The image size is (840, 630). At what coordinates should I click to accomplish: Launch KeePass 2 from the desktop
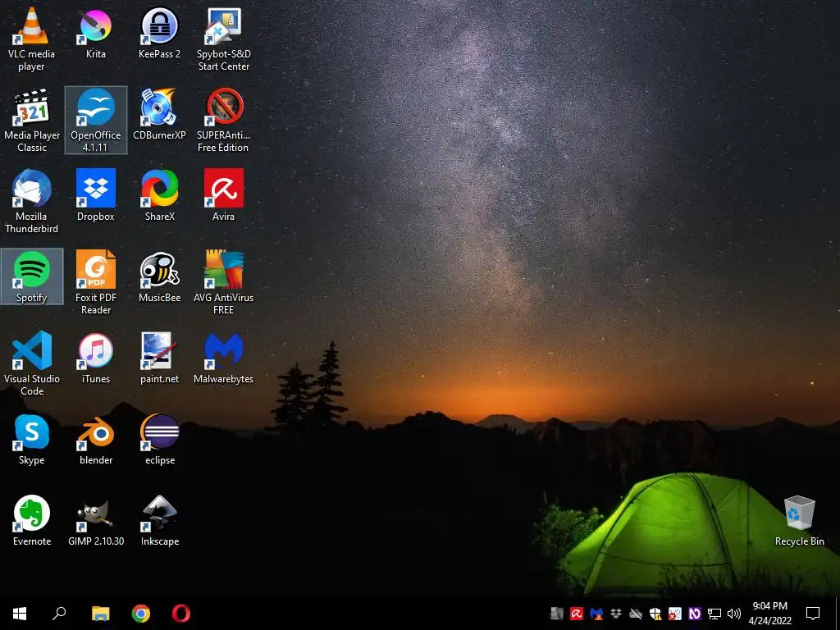pos(159,33)
